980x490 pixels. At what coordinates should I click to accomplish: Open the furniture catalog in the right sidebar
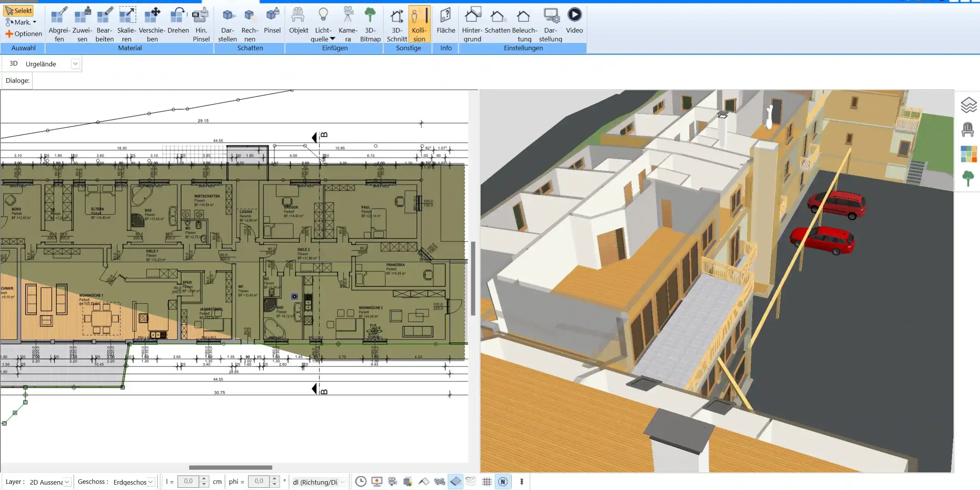click(x=968, y=129)
